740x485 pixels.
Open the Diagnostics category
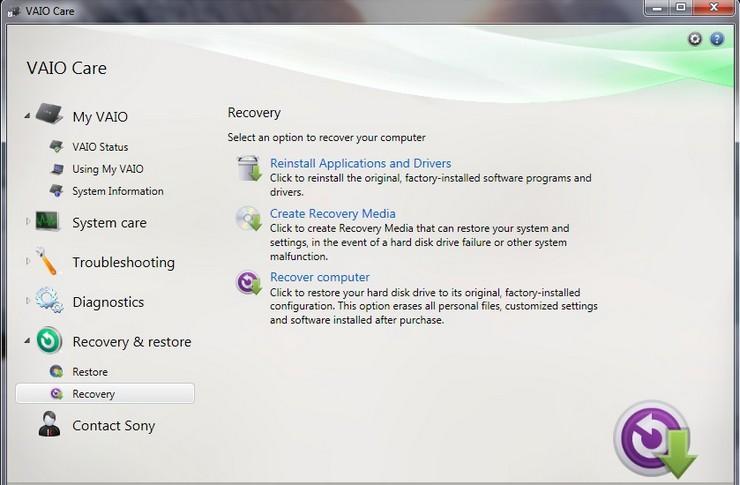[108, 302]
